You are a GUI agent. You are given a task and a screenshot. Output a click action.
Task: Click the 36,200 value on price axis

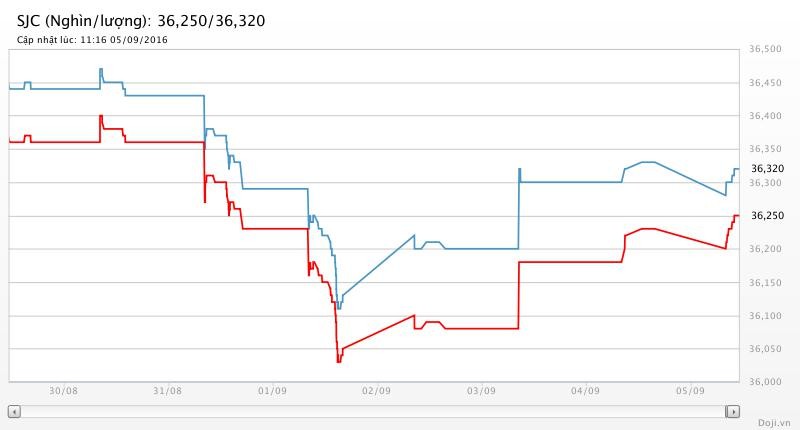point(764,249)
